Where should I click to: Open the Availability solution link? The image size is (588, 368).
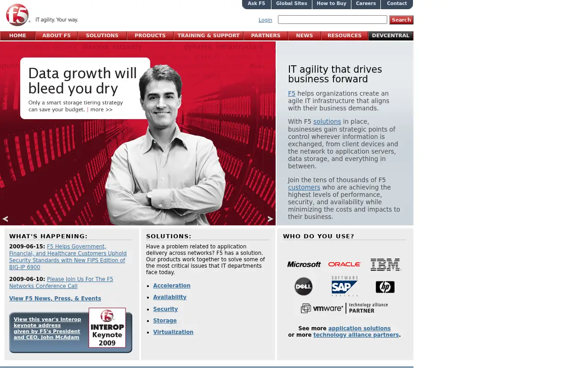pos(170,297)
